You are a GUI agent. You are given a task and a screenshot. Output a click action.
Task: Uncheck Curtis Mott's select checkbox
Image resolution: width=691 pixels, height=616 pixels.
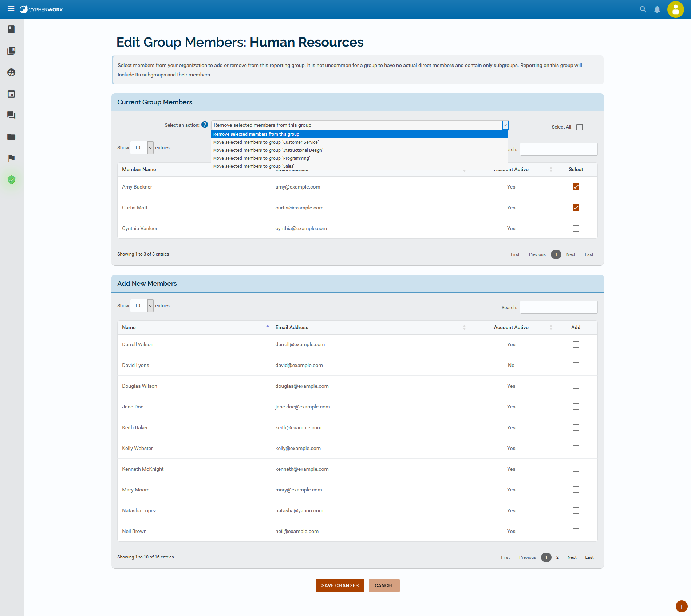[x=576, y=208]
